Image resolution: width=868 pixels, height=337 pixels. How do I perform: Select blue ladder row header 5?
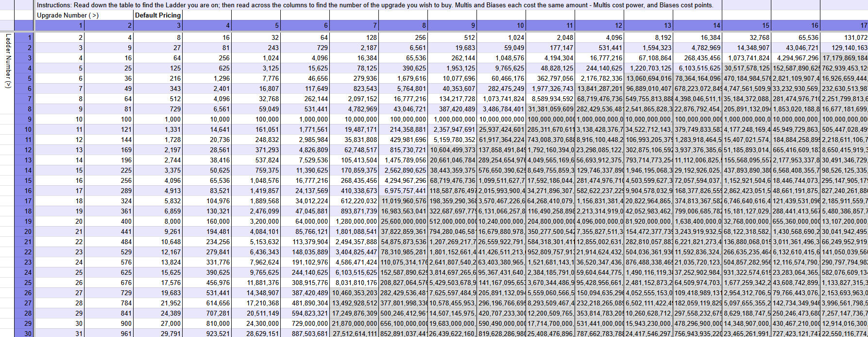click(x=24, y=78)
